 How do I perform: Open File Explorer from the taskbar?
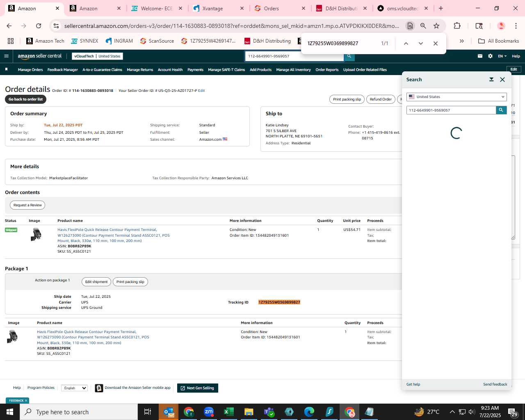[x=249, y=412]
